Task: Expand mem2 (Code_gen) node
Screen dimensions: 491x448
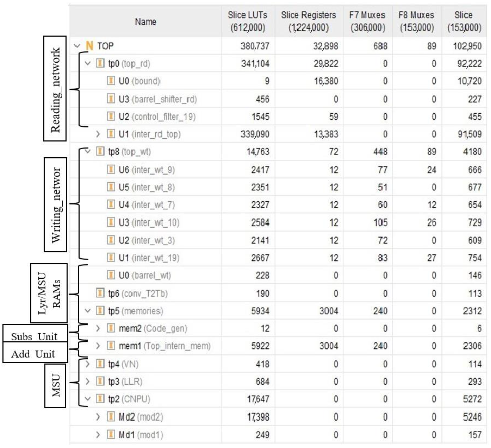Action: pyautogui.click(x=98, y=329)
